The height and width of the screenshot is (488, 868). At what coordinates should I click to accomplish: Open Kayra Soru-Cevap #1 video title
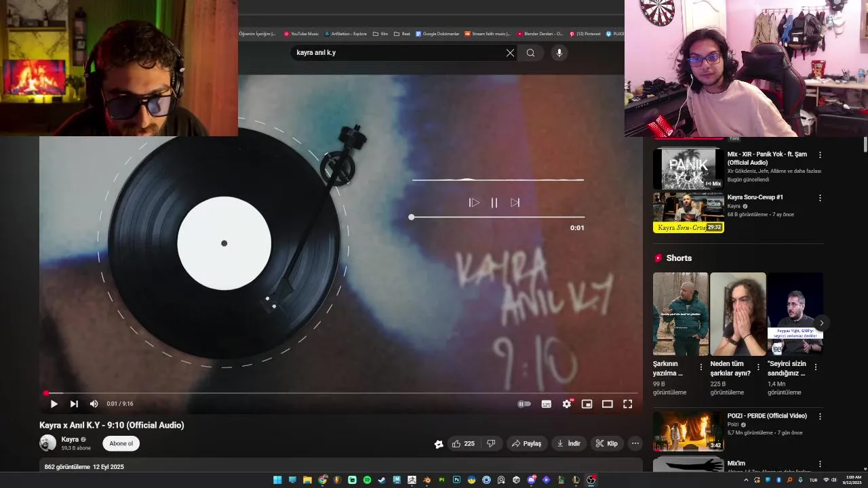click(755, 197)
